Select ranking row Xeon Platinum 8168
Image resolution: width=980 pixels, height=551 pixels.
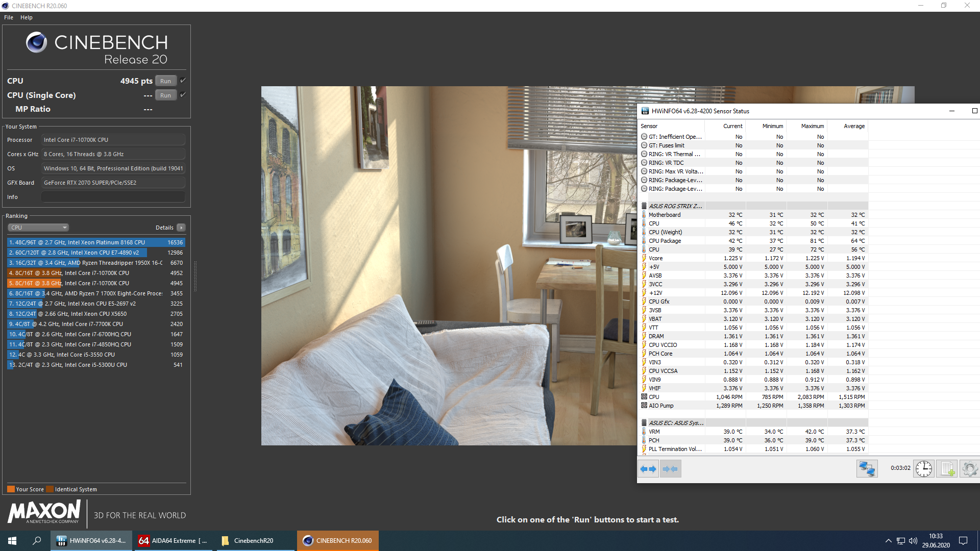coord(96,242)
